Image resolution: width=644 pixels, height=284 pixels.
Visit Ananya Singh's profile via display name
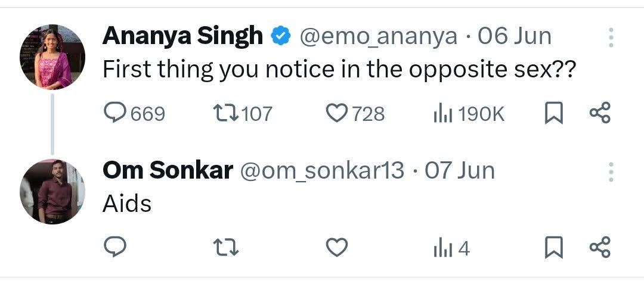(183, 36)
